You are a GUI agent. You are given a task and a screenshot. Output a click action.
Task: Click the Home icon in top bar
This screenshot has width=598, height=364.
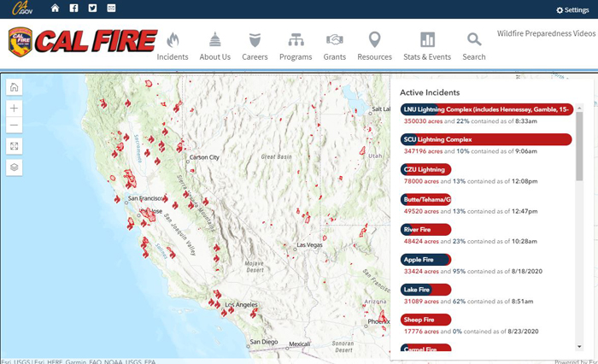click(55, 8)
